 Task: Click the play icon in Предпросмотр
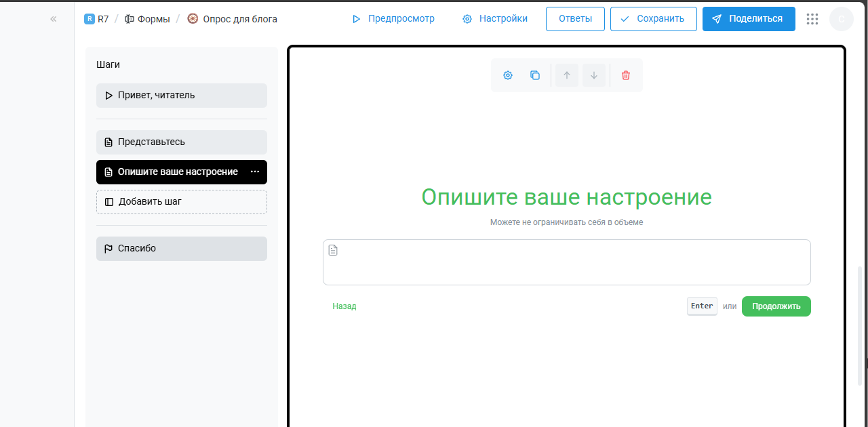pyautogui.click(x=357, y=19)
